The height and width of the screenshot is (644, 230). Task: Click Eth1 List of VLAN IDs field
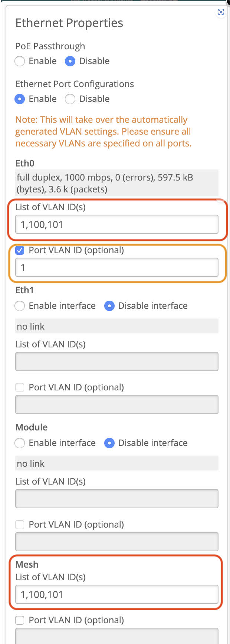tap(116, 361)
